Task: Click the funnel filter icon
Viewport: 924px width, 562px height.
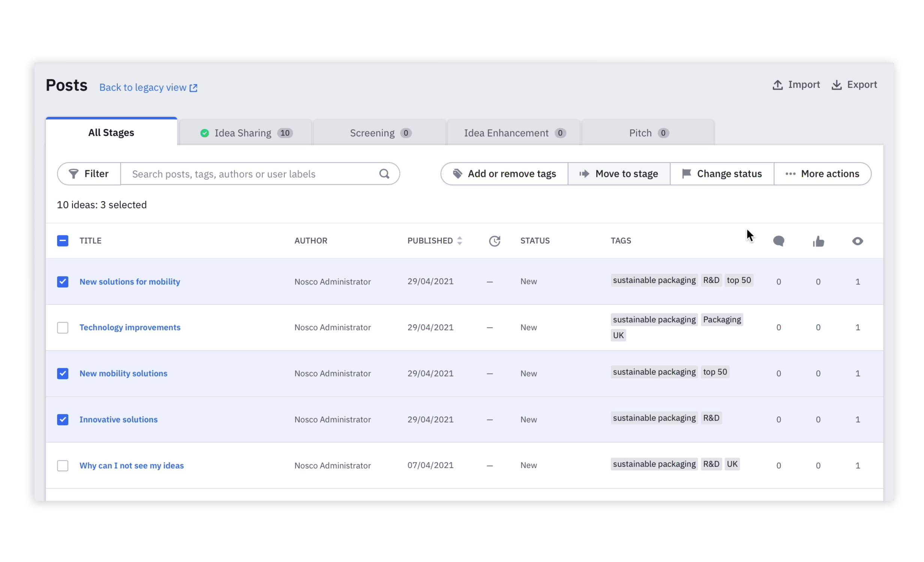Action: [73, 174]
